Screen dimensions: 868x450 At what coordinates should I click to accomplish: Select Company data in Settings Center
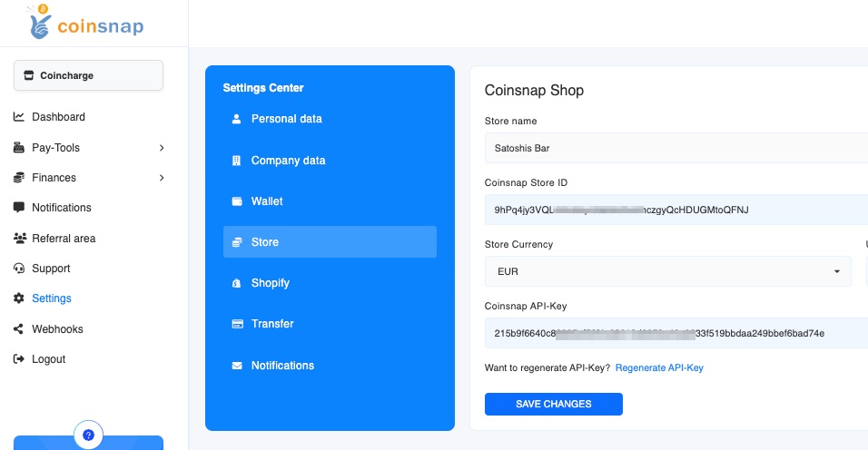click(x=288, y=161)
